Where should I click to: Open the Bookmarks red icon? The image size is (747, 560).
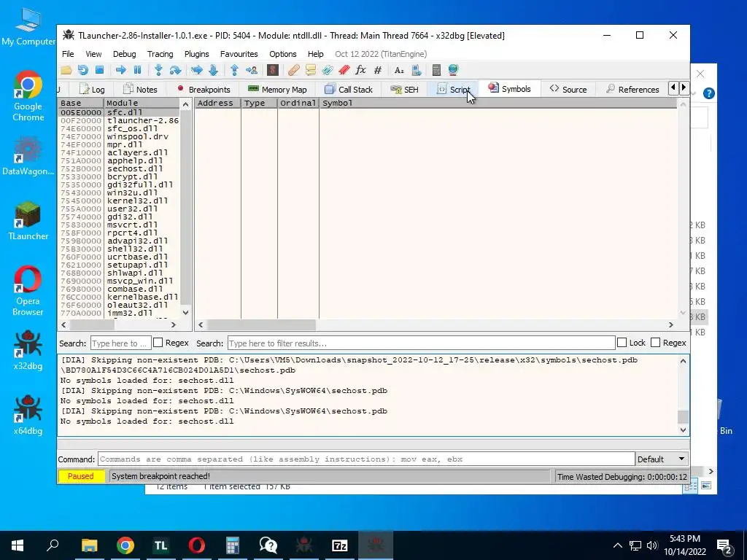[x=344, y=71]
